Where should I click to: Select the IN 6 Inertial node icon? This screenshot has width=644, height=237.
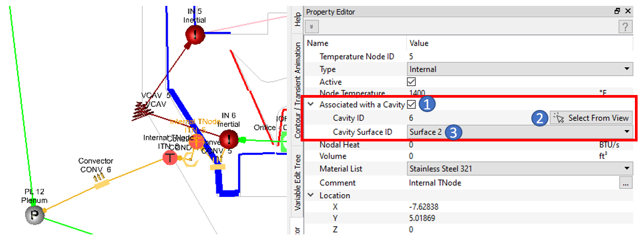click(x=229, y=140)
